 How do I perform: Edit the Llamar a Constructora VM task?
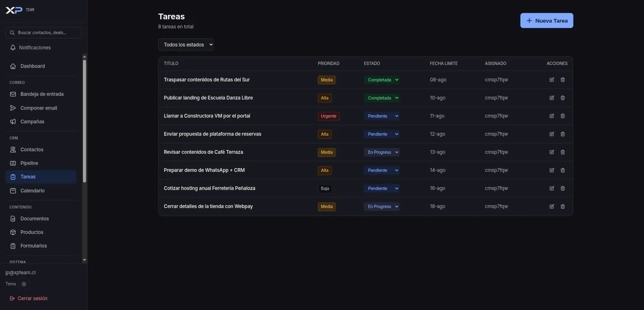(552, 116)
